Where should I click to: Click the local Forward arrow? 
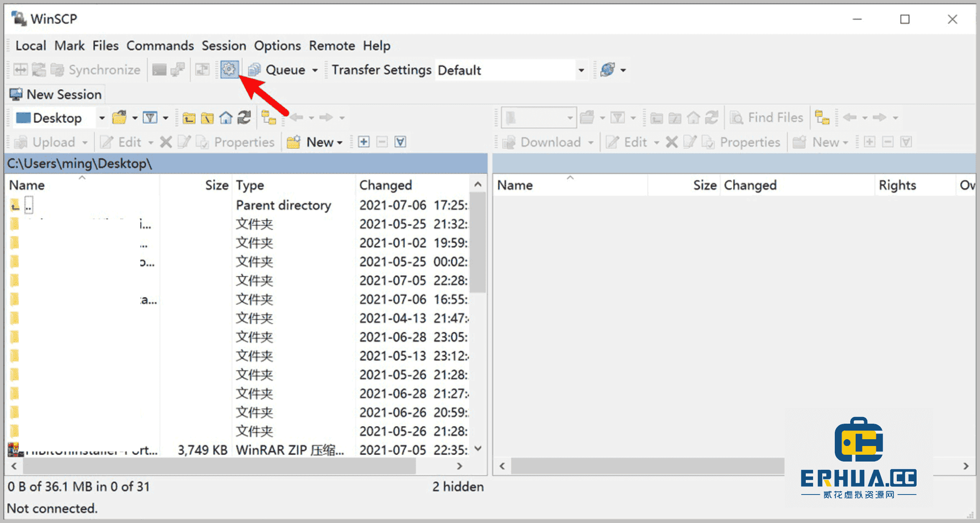[x=326, y=118]
